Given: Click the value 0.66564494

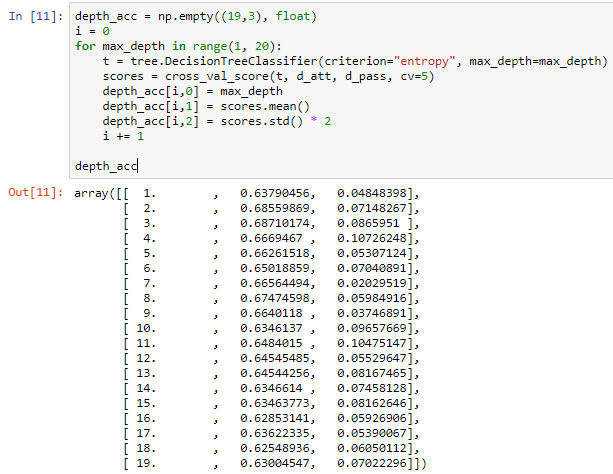Looking at the screenshot, I should [275, 283].
